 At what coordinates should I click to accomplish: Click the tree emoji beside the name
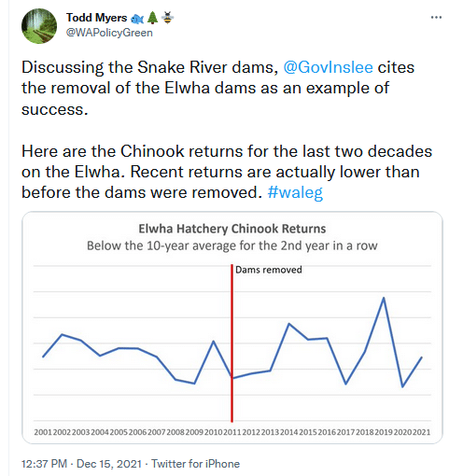152,18
